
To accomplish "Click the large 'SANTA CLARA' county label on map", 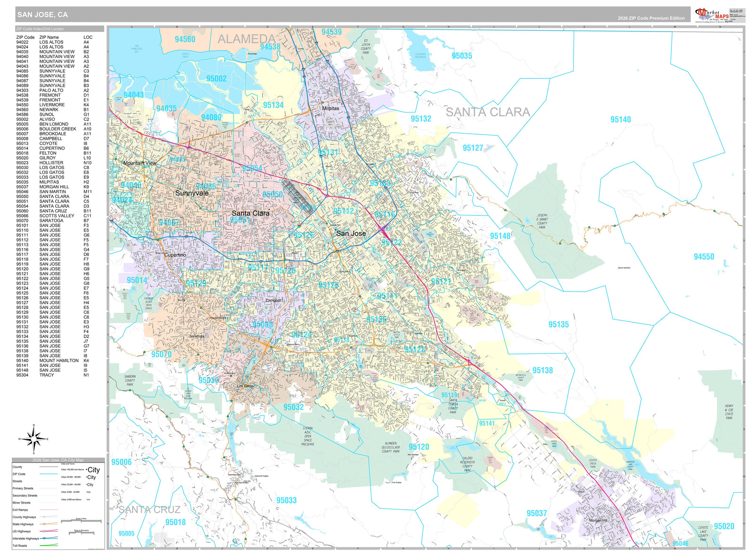I will click(x=488, y=112).
